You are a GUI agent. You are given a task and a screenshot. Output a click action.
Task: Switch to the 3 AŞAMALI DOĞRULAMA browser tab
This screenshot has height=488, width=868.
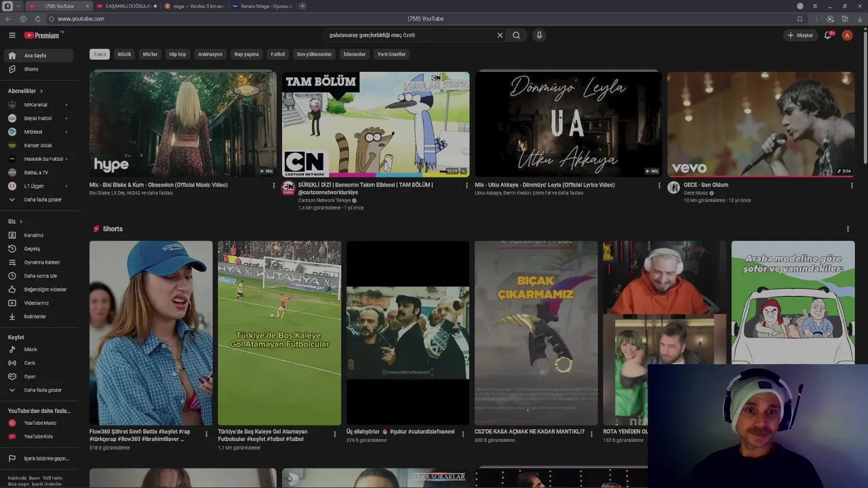pyautogui.click(x=126, y=6)
